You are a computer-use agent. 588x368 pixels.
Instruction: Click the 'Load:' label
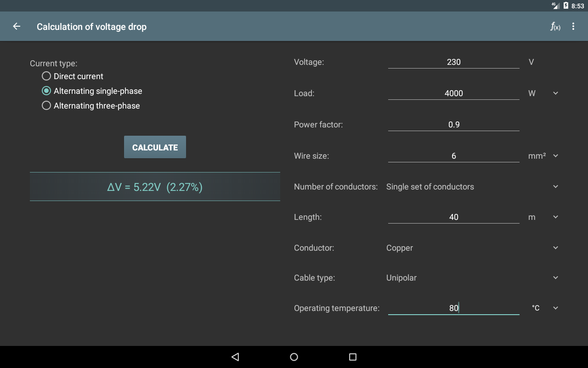pos(304,93)
